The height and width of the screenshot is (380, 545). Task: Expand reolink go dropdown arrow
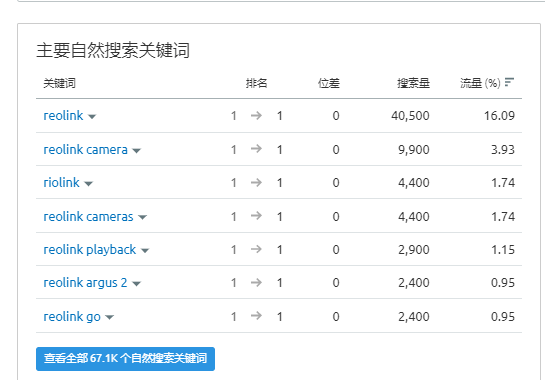point(109,317)
